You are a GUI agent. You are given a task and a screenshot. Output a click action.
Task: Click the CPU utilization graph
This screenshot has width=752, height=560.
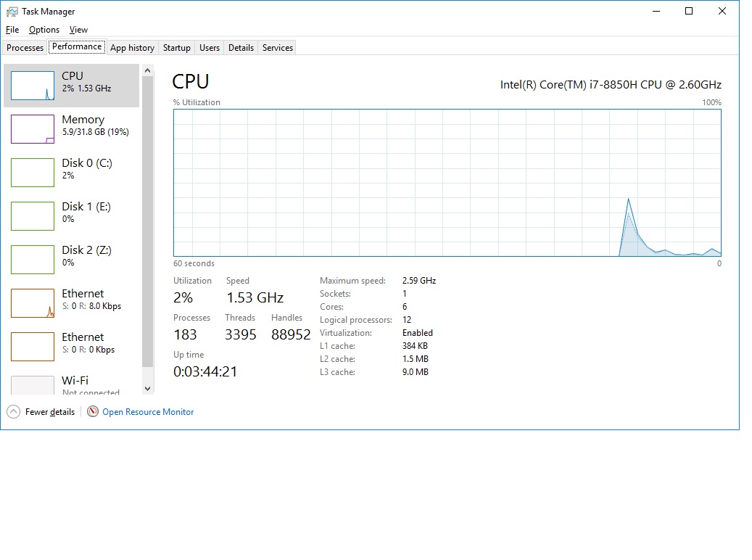pos(447,183)
